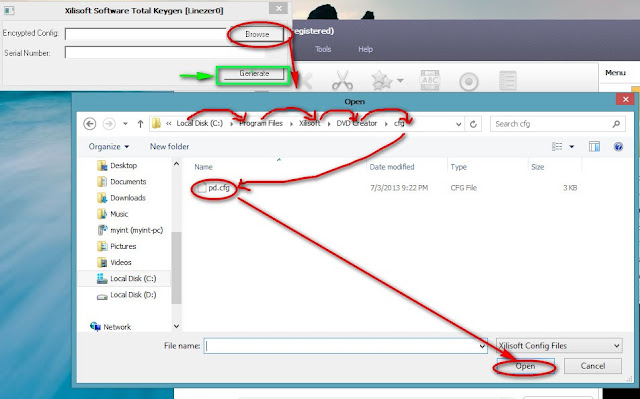The height and width of the screenshot is (399, 640).
Task: Expand the view options dropdown arrow
Action: pos(571,146)
